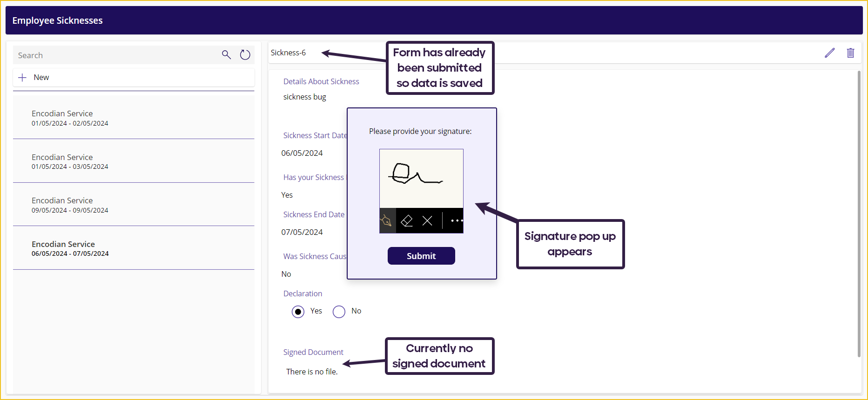
Task: Open Encodian Service 01/05/2024 - 03/05/2024 record
Action: pos(134,161)
